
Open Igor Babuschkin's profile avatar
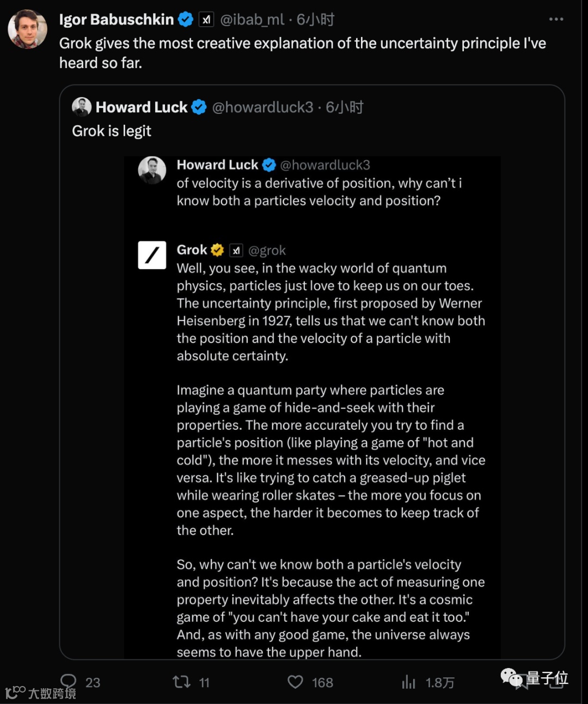[27, 29]
